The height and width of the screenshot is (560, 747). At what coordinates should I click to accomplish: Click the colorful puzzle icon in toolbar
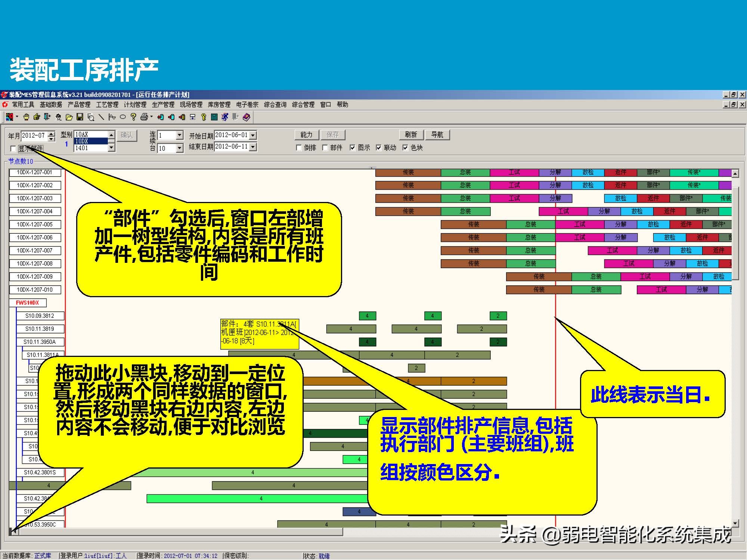tap(10, 117)
